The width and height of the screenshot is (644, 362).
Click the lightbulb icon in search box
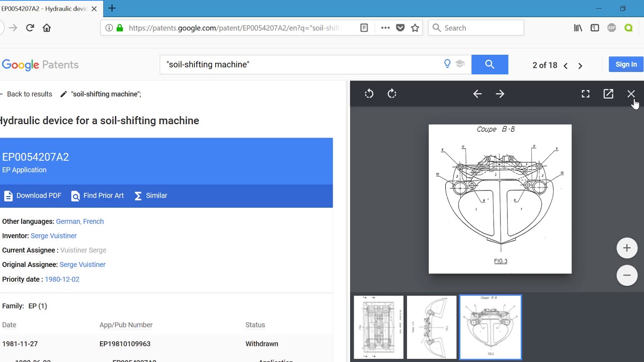pos(447,64)
